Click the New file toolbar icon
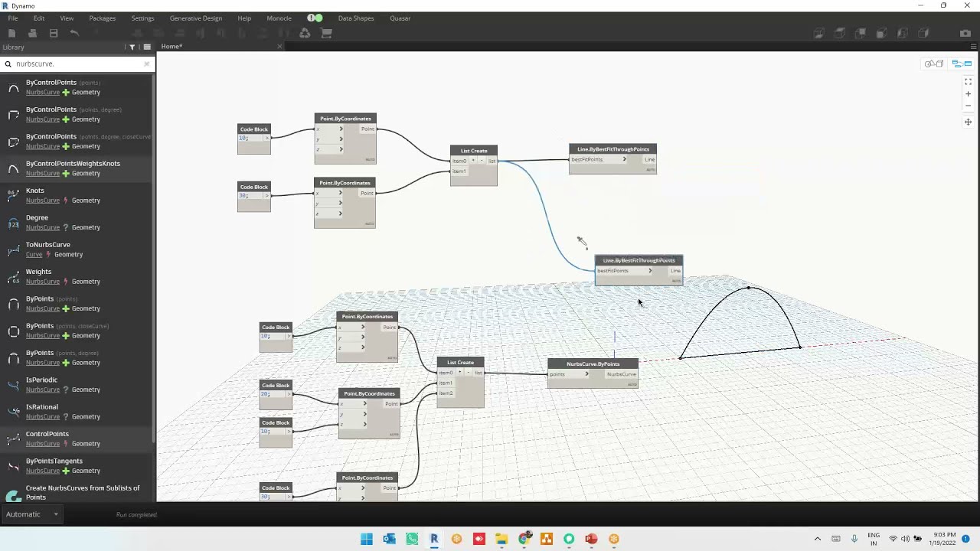The height and width of the screenshot is (551, 980). (x=11, y=33)
